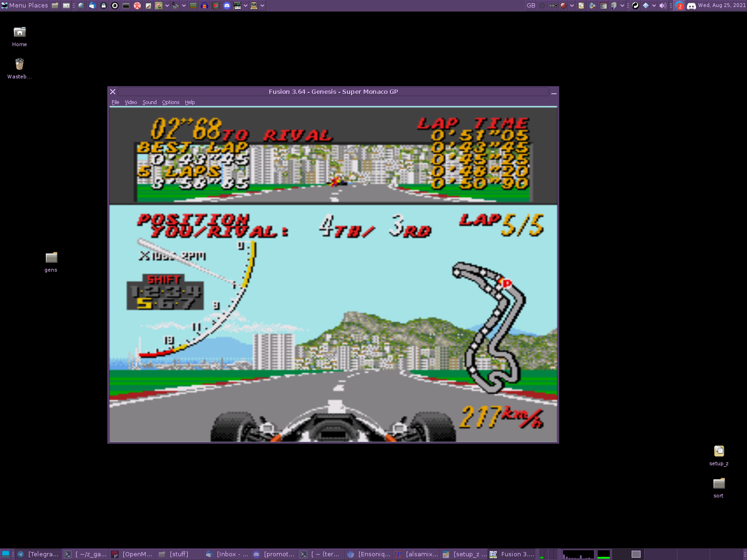The height and width of the screenshot is (560, 747).
Task: Expand the dropdown next to the computer tower icon
Action: [622, 6]
